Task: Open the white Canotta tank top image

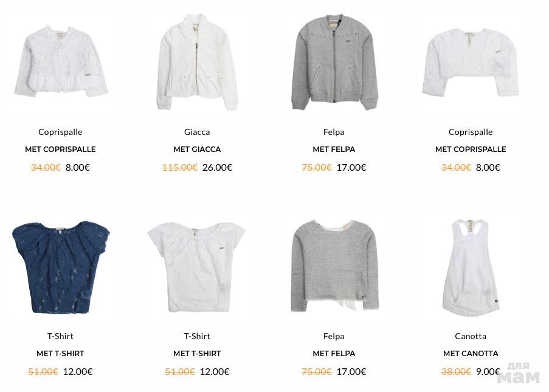Action: [471, 268]
